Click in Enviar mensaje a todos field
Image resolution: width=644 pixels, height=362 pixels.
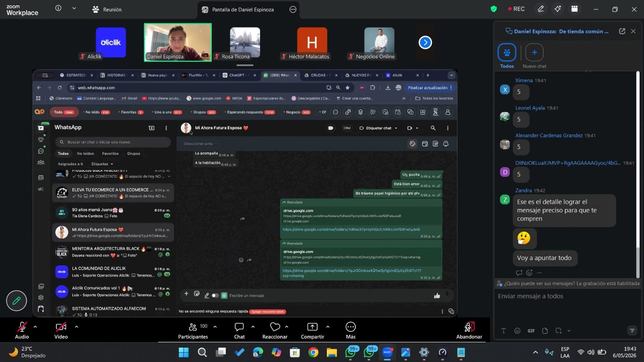[567, 296]
